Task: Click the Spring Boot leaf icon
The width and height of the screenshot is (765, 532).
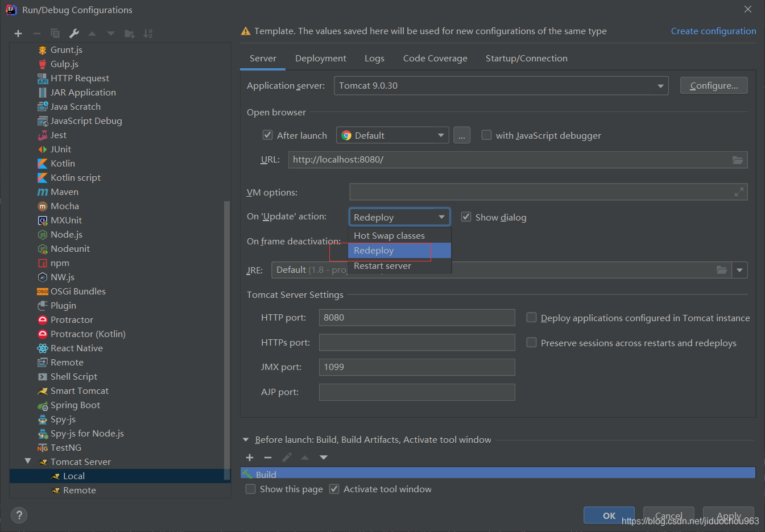Action: [x=43, y=405]
